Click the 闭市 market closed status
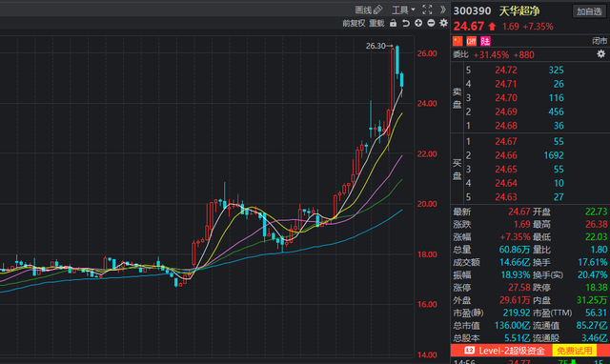Screen dimensions: 610x364 pyautogui.click(x=600, y=41)
